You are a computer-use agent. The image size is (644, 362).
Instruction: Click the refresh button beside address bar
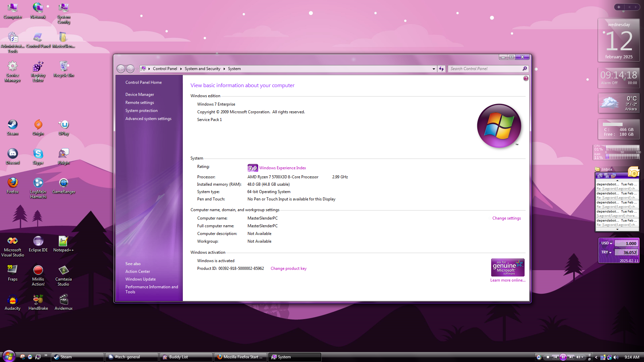coord(441,69)
